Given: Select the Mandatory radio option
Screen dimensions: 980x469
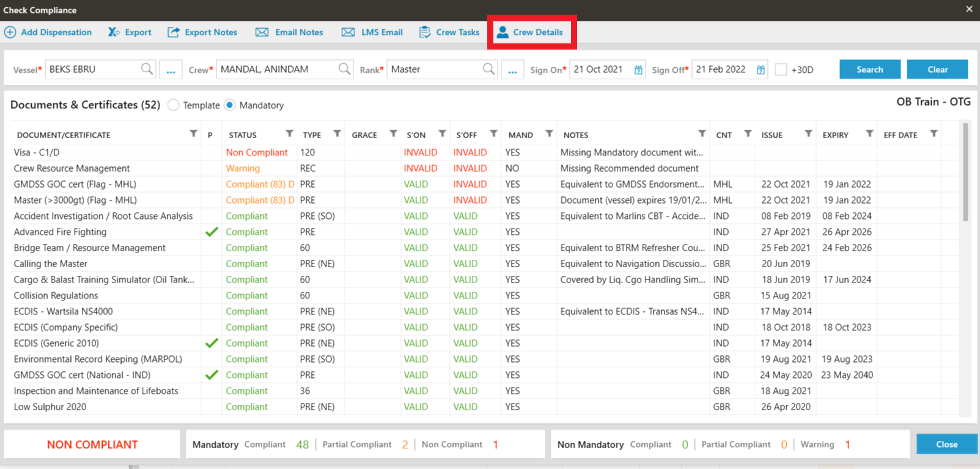Looking at the screenshot, I should click(x=230, y=105).
